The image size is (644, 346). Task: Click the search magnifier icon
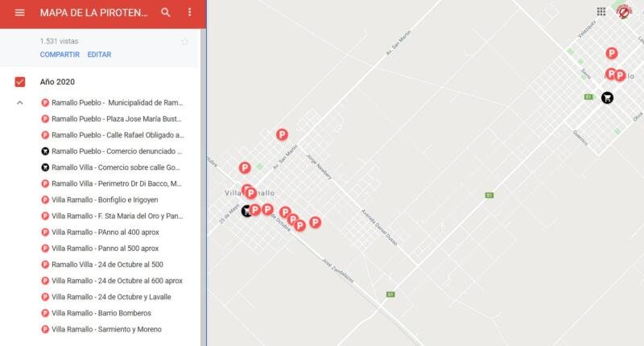pos(166,13)
